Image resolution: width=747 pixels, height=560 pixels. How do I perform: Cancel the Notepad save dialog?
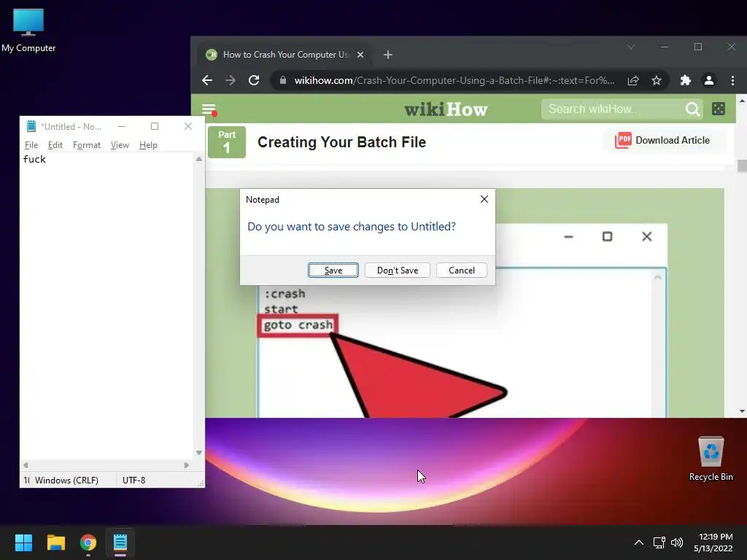tap(462, 271)
